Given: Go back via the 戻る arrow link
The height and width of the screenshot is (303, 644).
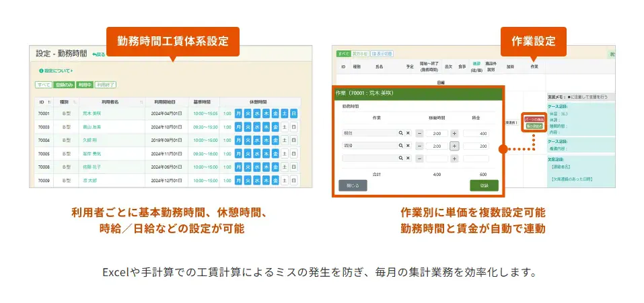Looking at the screenshot, I should point(98,54).
